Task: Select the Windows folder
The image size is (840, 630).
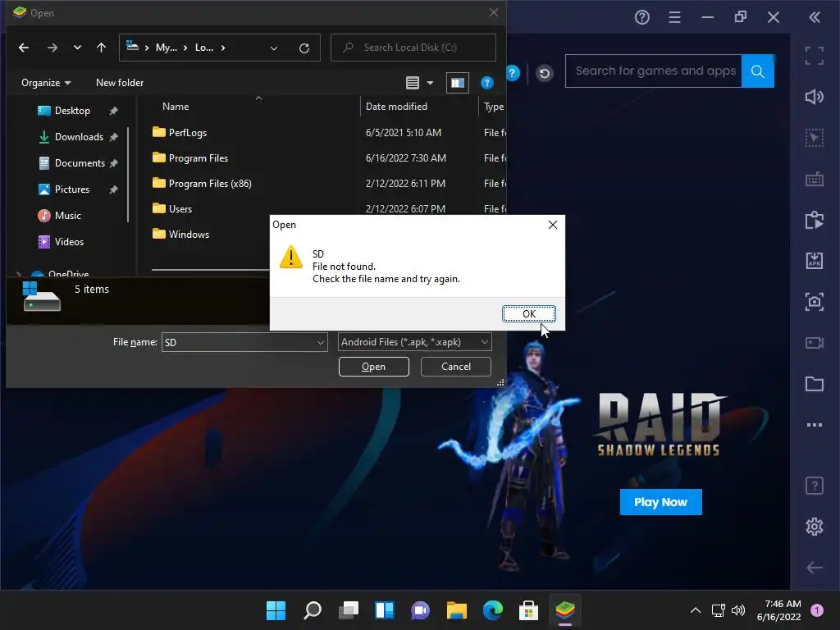Action: pos(189,235)
